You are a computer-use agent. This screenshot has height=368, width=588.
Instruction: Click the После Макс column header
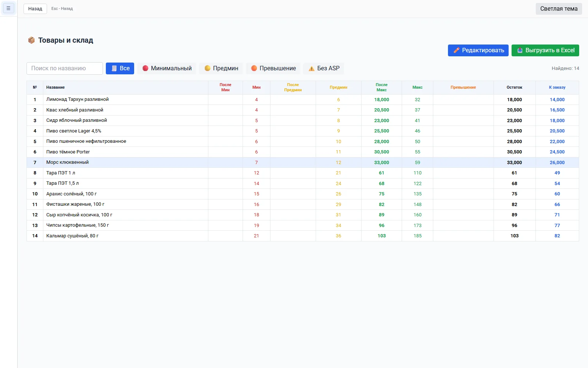click(x=381, y=88)
